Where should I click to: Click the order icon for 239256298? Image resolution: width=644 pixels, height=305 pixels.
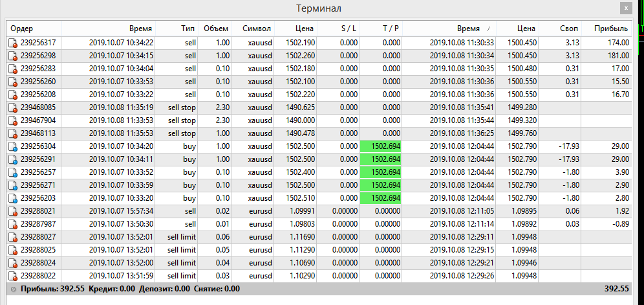(13, 56)
